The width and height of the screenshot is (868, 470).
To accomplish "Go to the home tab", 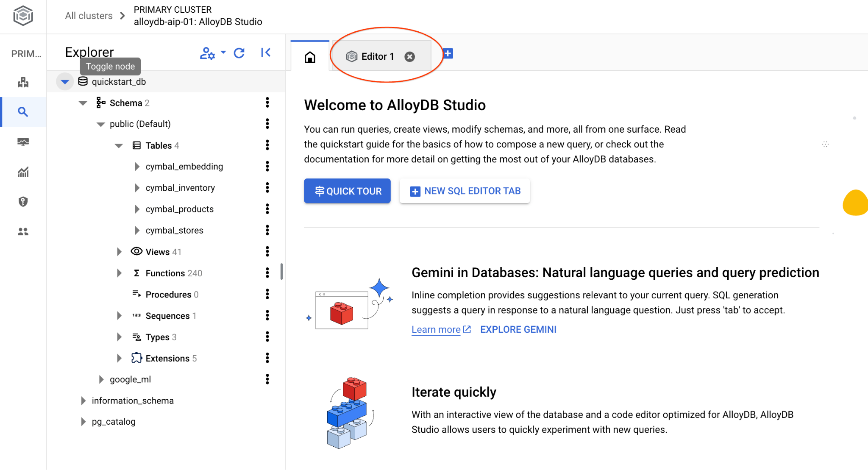I will coord(310,57).
